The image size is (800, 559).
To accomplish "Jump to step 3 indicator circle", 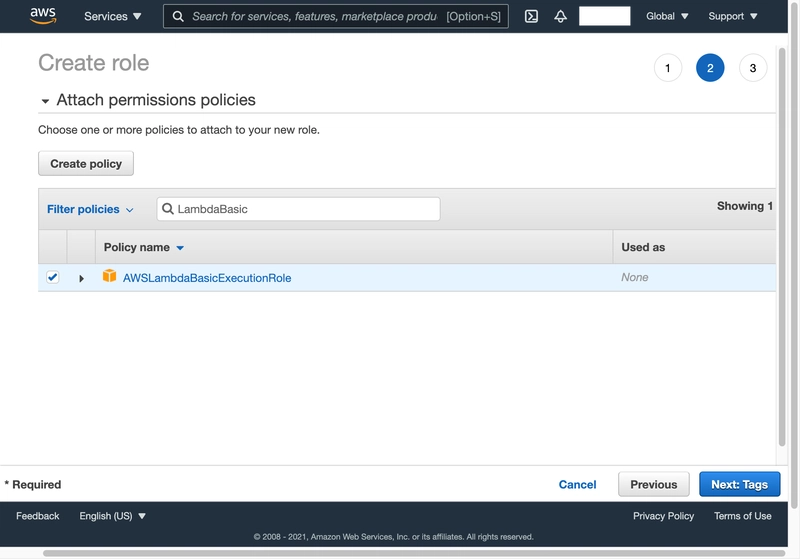I will tap(753, 68).
